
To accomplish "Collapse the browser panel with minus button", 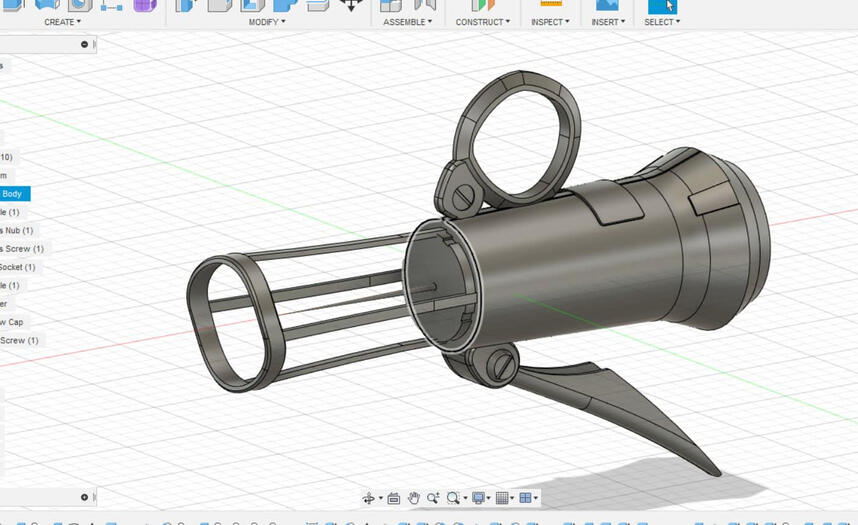I will 84,45.
